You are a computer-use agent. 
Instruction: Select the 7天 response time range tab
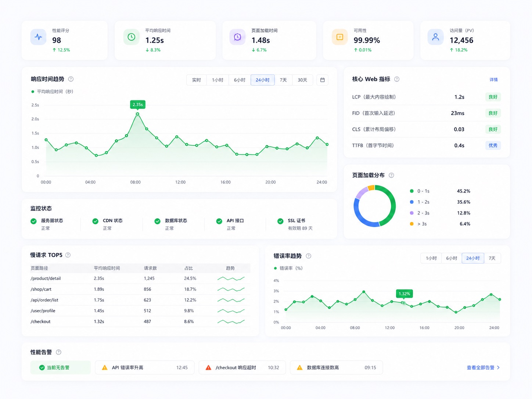(x=283, y=80)
